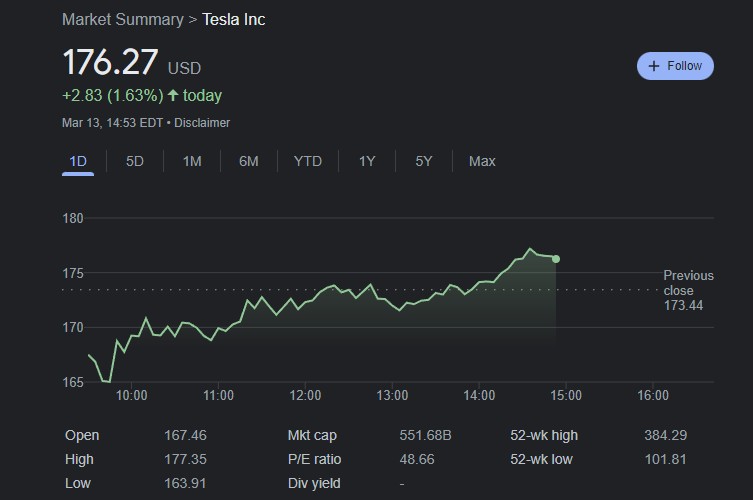Click the 176.27 current price

[110, 62]
